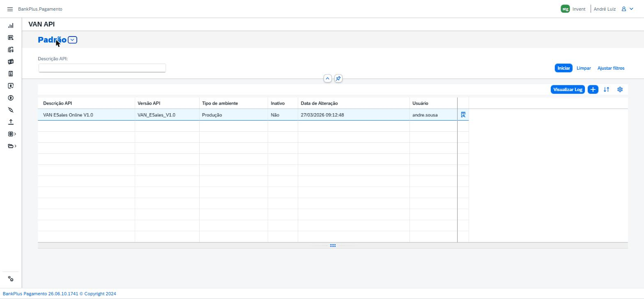Pin the filter header bar
644x299 pixels.
pos(338,78)
